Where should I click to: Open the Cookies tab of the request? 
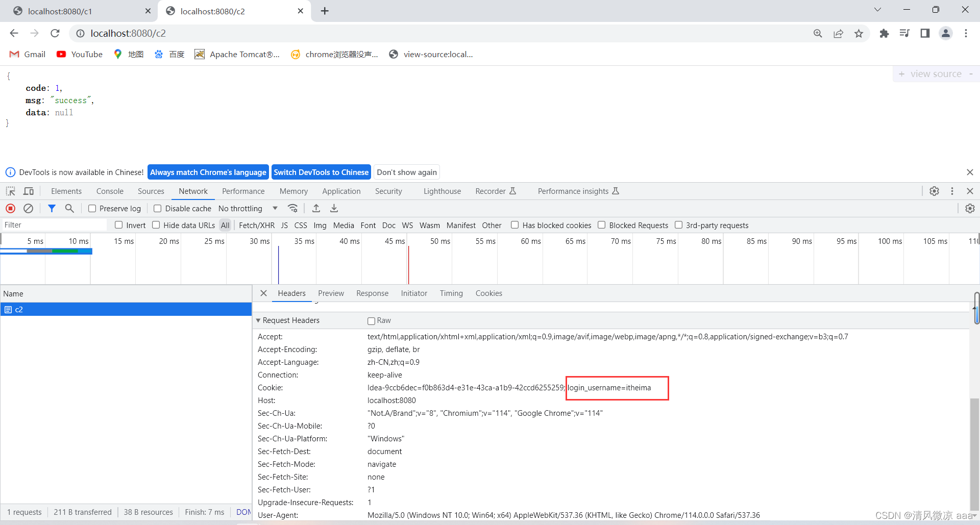pos(489,293)
